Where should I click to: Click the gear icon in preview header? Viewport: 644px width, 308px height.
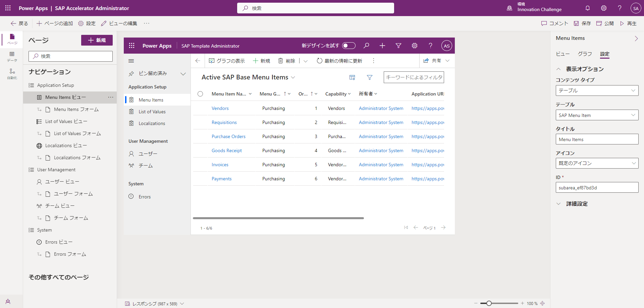point(415,46)
